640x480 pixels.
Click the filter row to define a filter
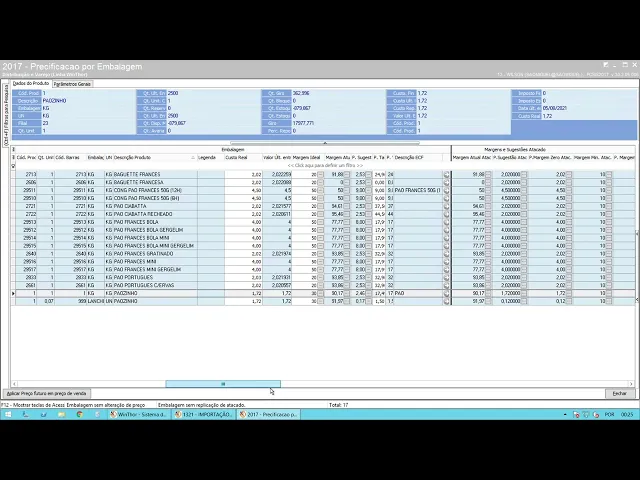(325, 166)
